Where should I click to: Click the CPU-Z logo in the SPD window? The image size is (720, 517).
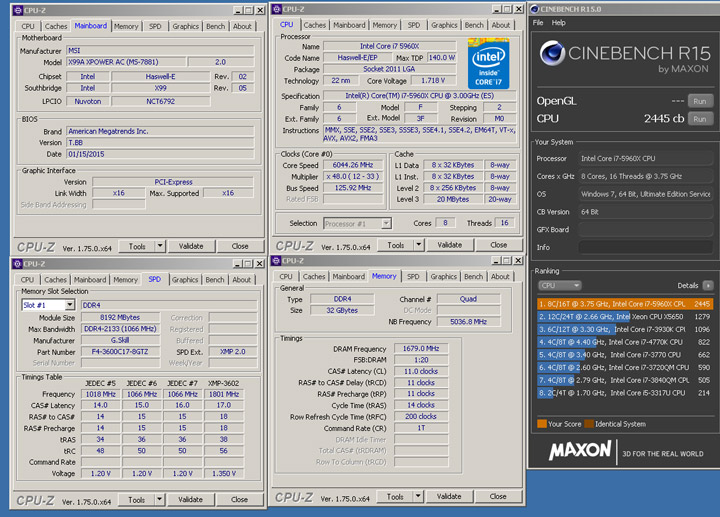click(x=35, y=499)
